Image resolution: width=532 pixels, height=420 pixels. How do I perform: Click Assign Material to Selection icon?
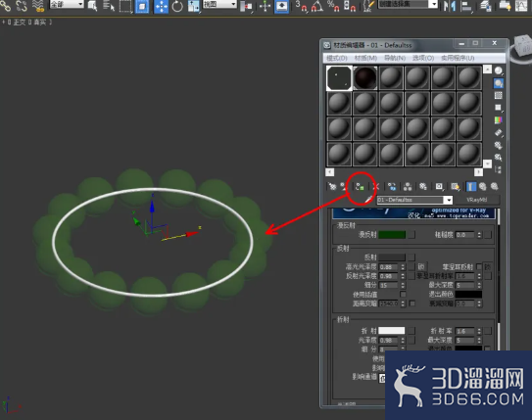tap(360, 186)
